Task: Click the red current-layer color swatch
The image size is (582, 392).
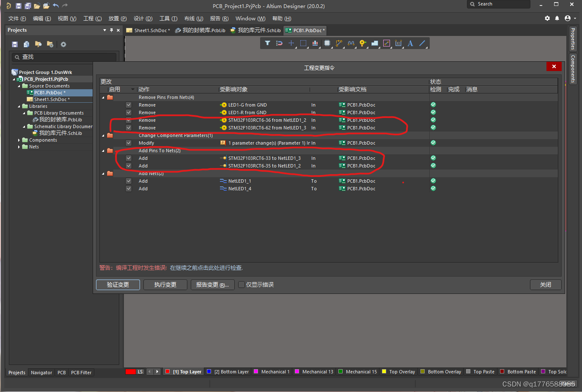Action: pyautogui.click(x=130, y=372)
